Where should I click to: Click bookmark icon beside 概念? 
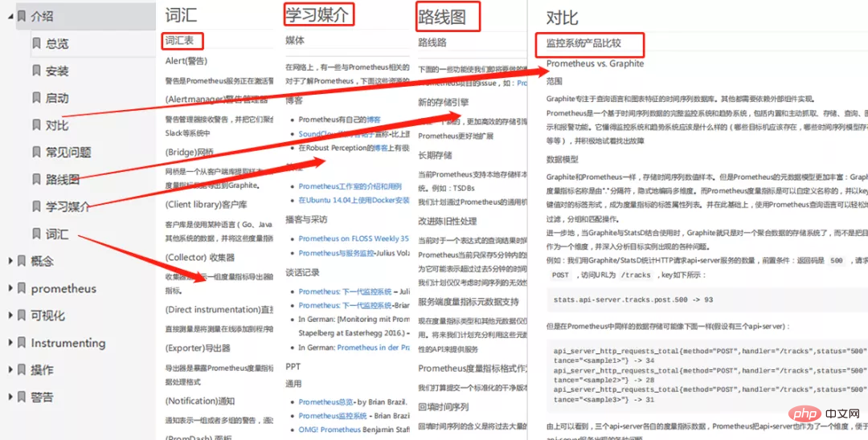point(22,260)
